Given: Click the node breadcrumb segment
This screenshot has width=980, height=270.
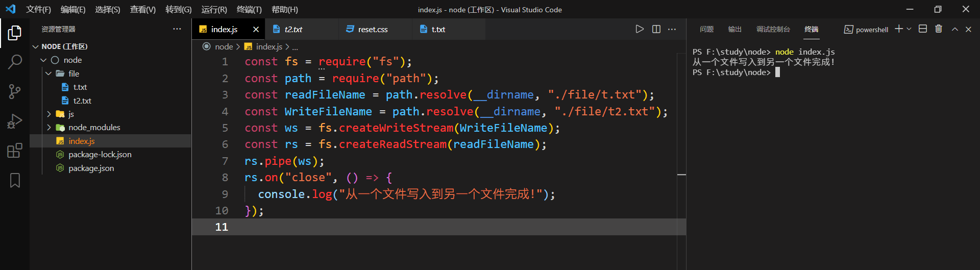Looking at the screenshot, I should (224, 46).
